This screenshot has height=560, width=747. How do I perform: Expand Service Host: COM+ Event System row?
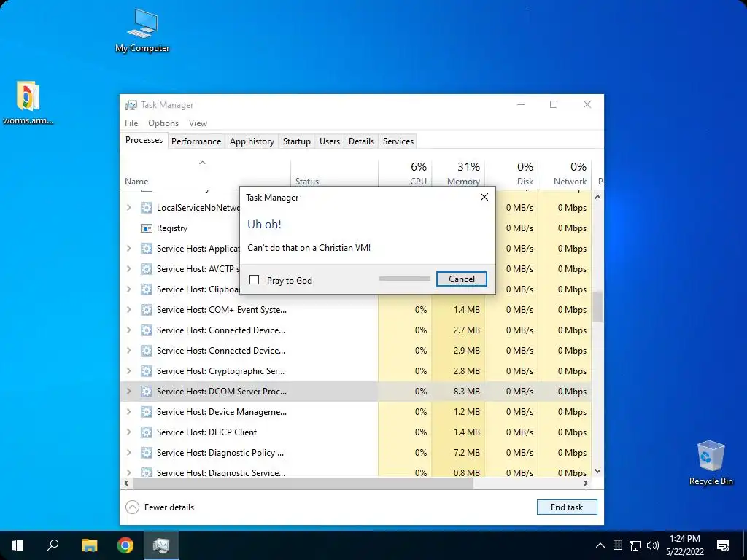[x=128, y=310]
